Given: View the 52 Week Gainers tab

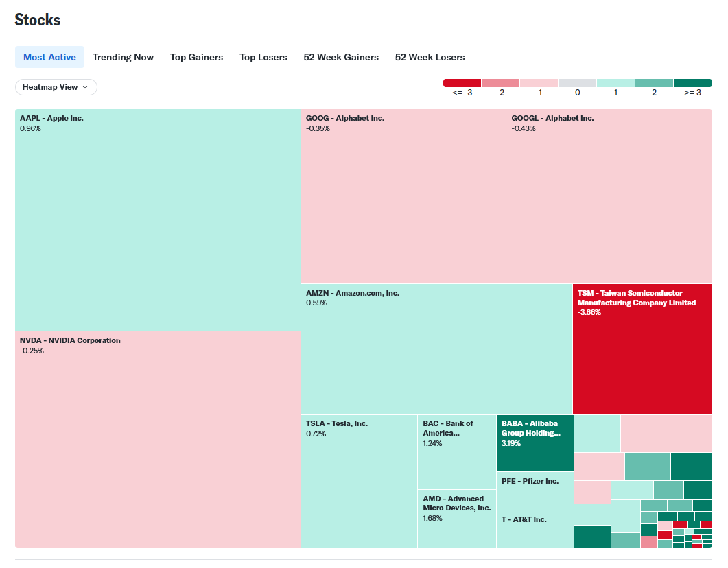Looking at the screenshot, I should click(341, 57).
